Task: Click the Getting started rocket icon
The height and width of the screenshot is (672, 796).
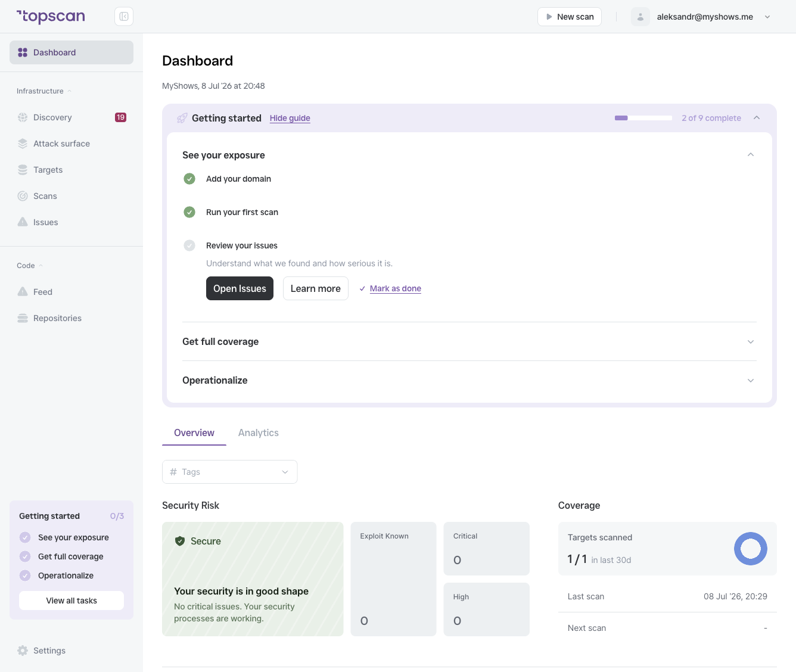Action: [x=182, y=118]
